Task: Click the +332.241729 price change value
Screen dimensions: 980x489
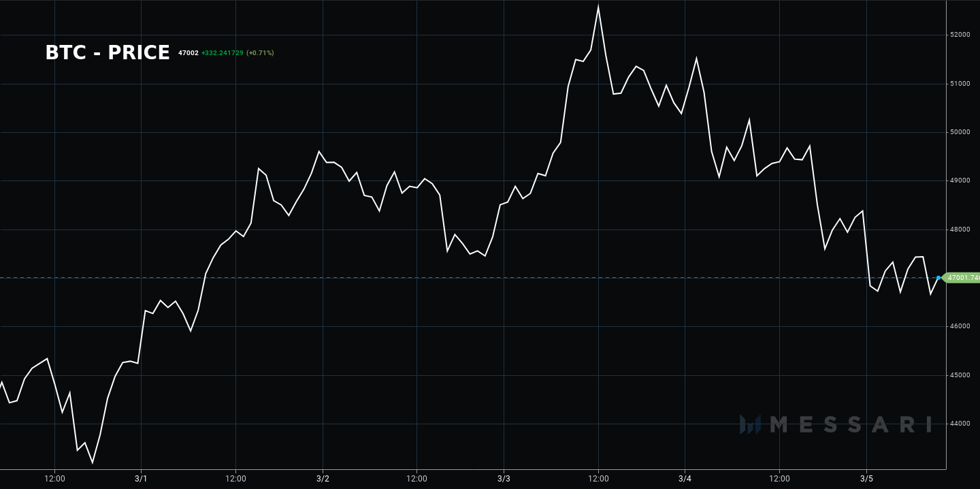Action: pos(222,52)
